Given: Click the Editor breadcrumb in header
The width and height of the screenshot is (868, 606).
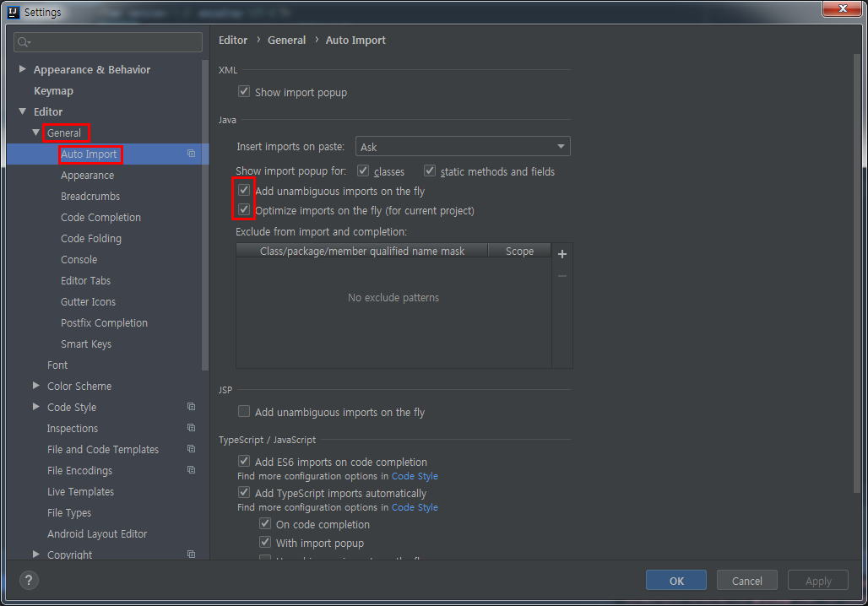Looking at the screenshot, I should (233, 40).
